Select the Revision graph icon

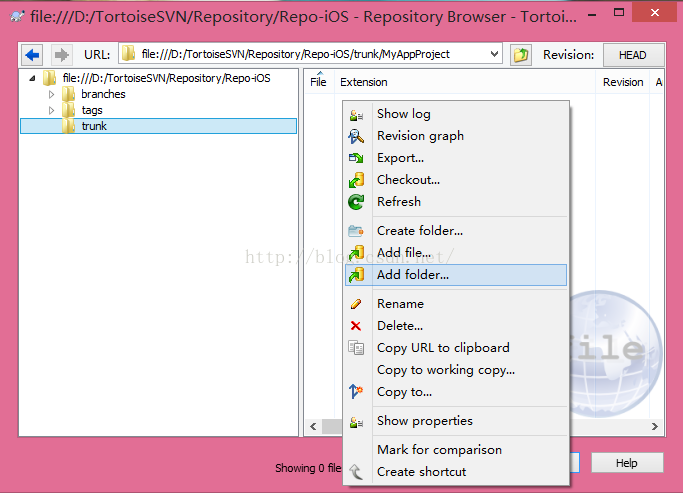point(356,136)
